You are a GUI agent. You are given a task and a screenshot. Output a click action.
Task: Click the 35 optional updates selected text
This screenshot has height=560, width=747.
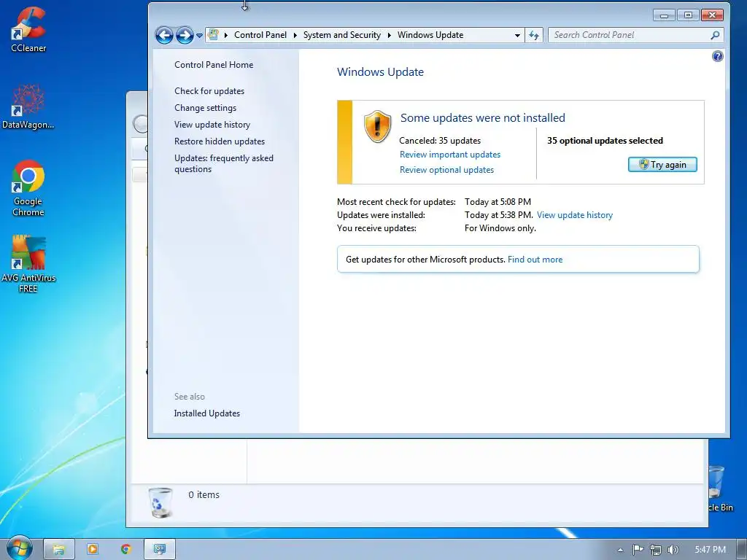pyautogui.click(x=605, y=141)
